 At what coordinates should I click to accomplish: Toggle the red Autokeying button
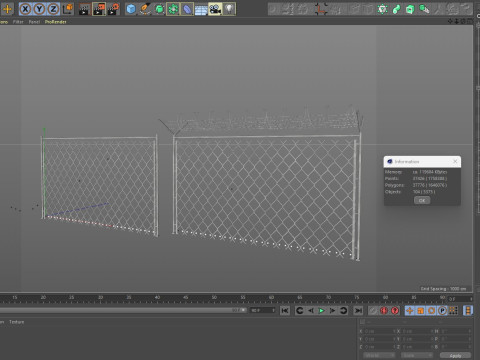pyautogui.click(x=384, y=311)
